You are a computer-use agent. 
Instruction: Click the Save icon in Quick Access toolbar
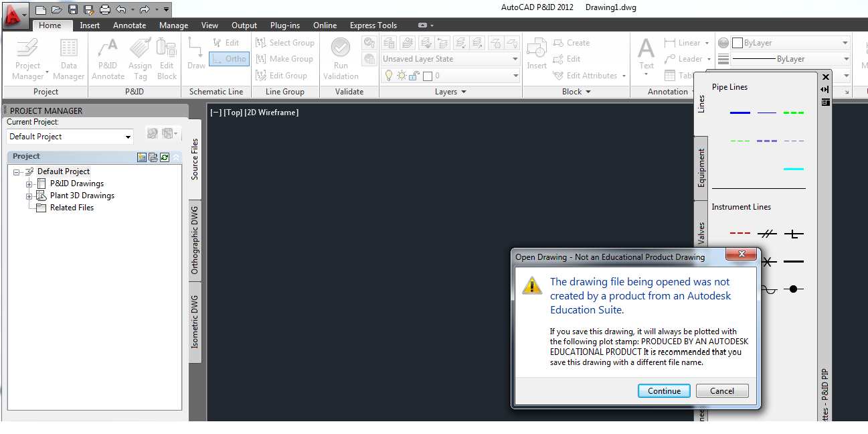pyautogui.click(x=73, y=9)
